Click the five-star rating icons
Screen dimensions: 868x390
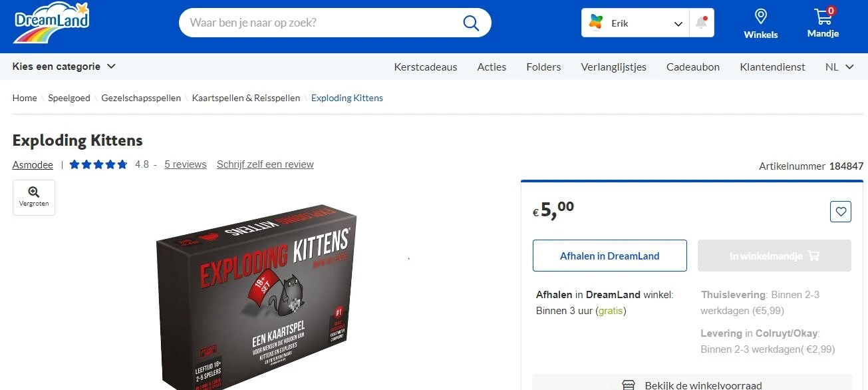pos(98,164)
